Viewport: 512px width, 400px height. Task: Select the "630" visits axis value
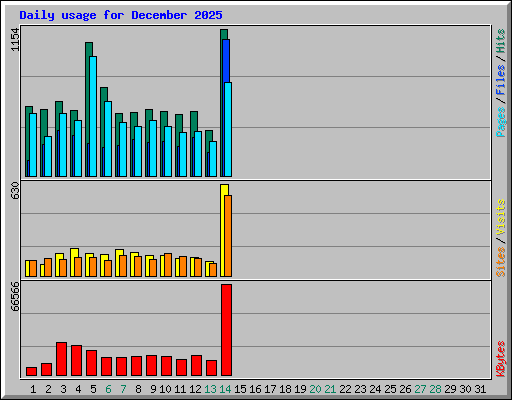point(15,190)
